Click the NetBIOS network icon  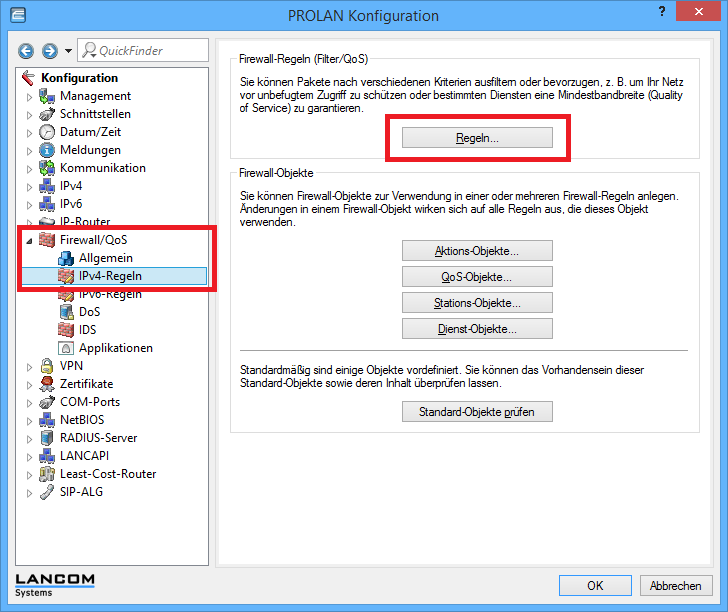tap(46, 420)
